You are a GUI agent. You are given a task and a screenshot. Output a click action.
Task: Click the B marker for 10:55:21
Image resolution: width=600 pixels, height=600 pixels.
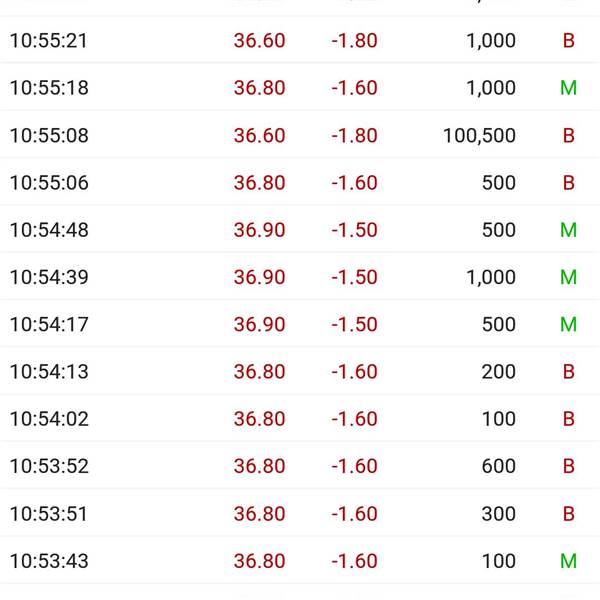pos(569,40)
